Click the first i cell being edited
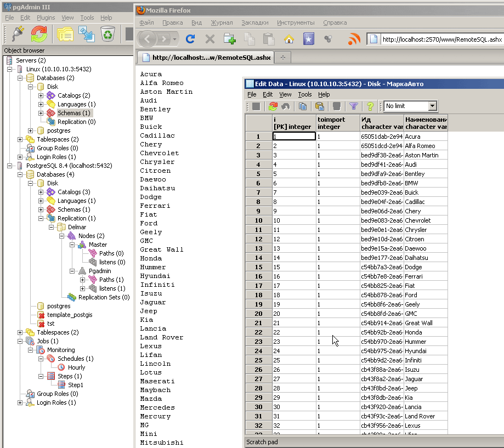Image resolution: width=504 pixels, height=448 pixels. coord(294,136)
